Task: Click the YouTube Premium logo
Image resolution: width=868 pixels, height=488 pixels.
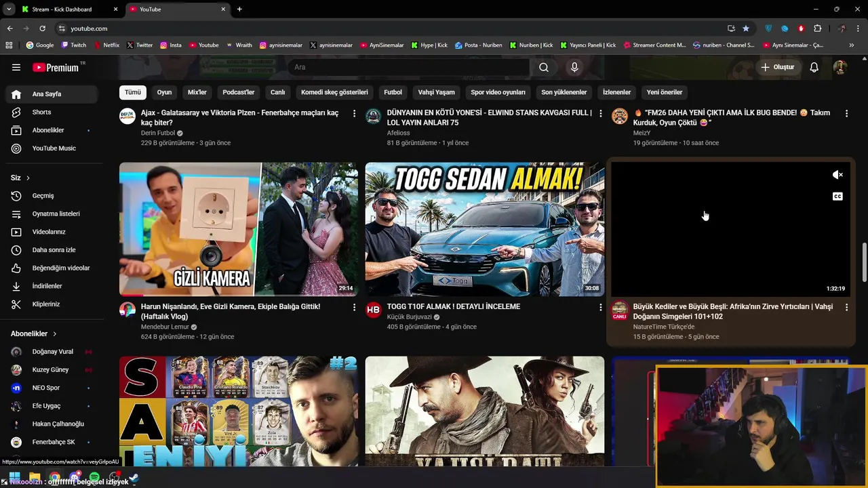Action: click(56, 67)
